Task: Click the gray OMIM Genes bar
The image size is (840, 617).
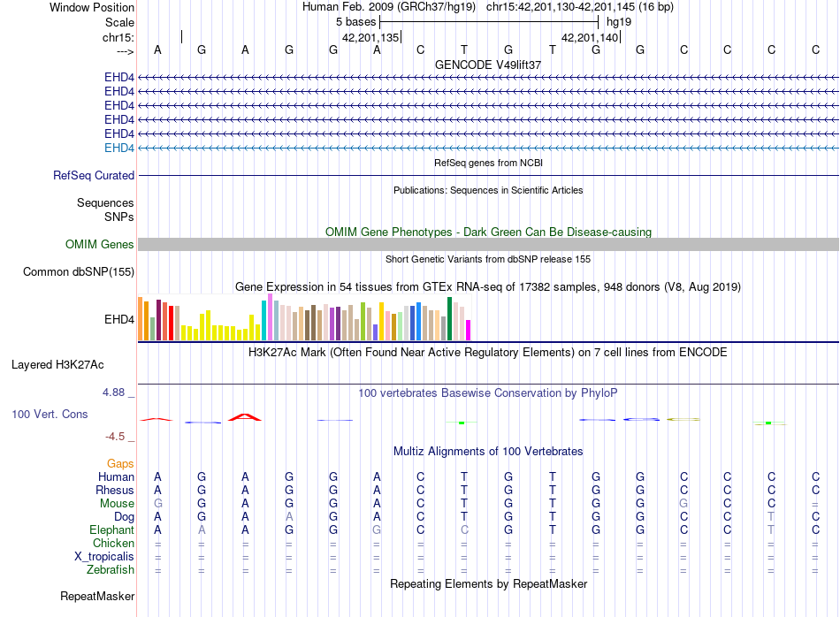Action: point(488,244)
